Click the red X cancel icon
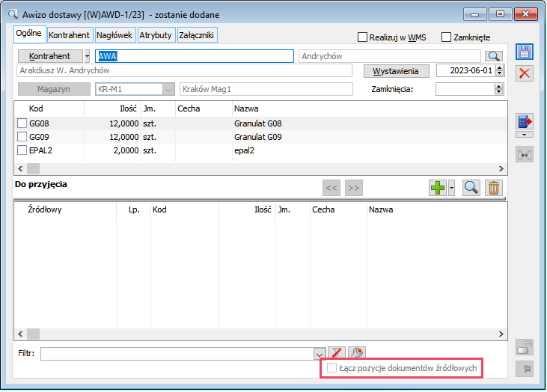This screenshot has height=392, width=547. point(525,73)
